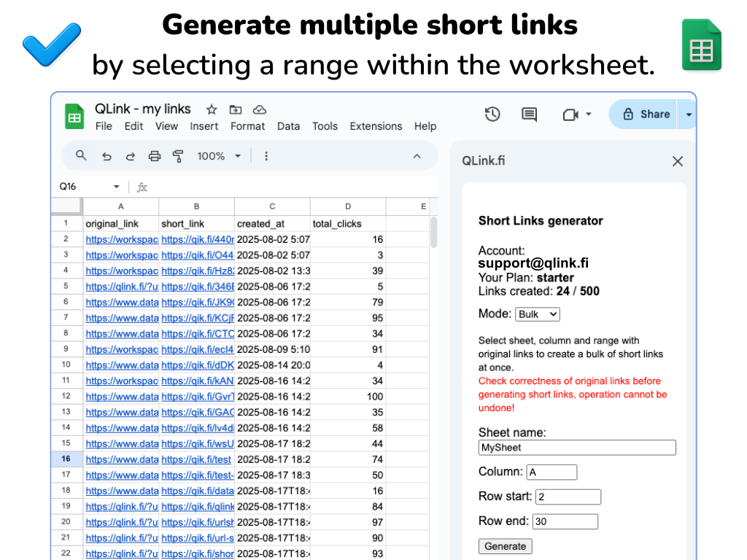Expand the Name box dropdown arrow
747x560 pixels.
(116, 187)
